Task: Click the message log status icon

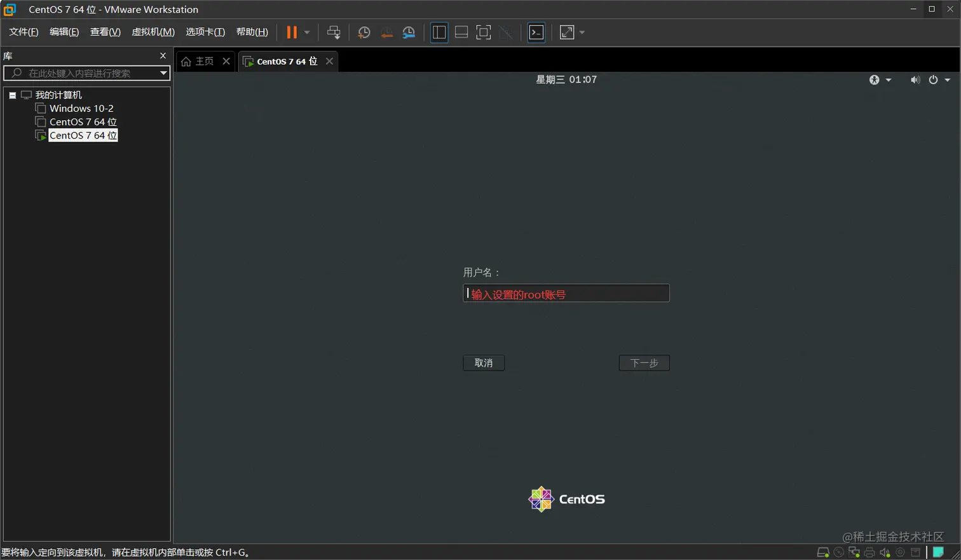Action: (915, 552)
